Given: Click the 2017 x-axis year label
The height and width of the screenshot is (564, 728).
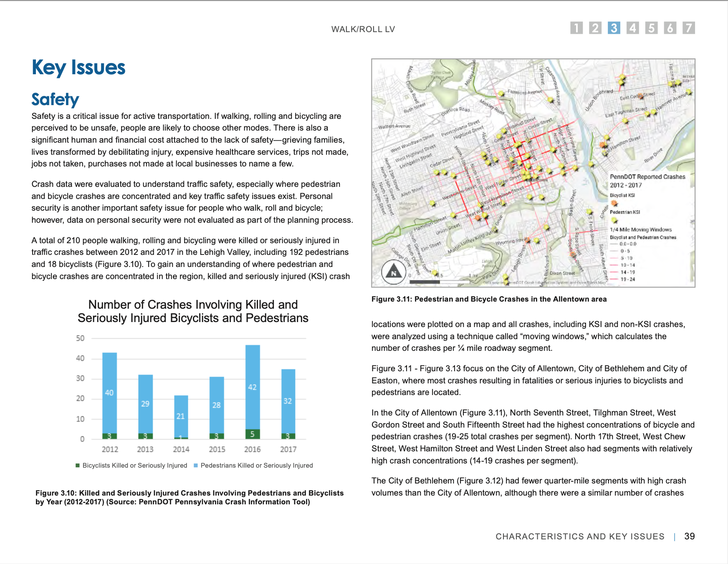Looking at the screenshot, I should click(x=288, y=449).
